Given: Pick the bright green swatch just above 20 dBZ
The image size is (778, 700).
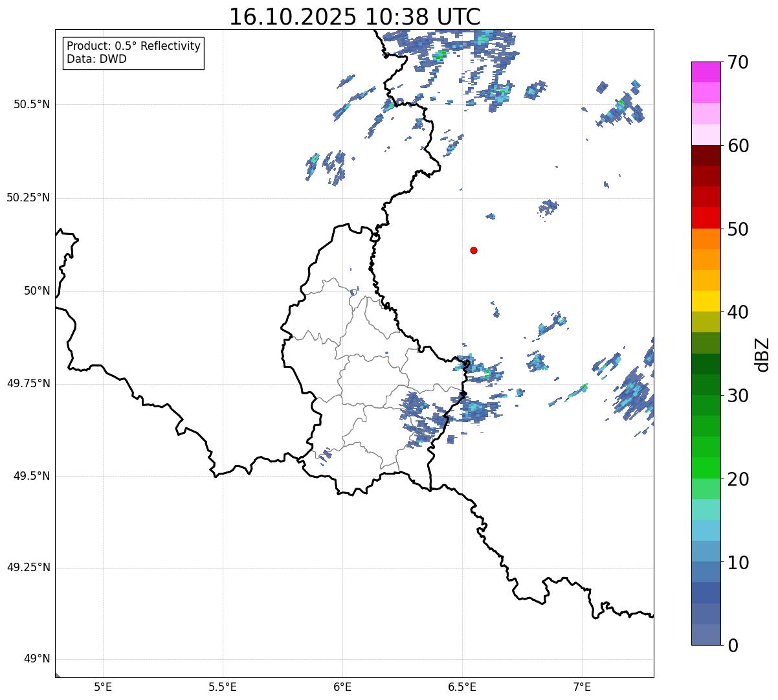Looking at the screenshot, I should click(706, 468).
